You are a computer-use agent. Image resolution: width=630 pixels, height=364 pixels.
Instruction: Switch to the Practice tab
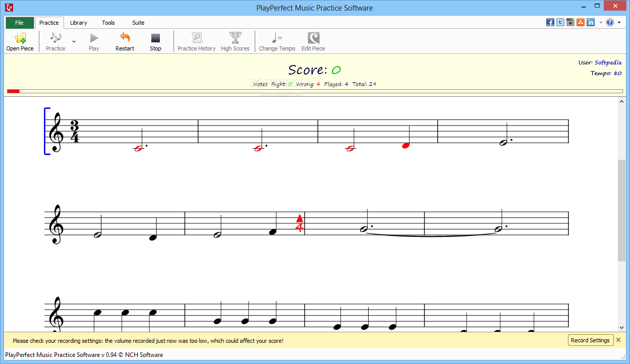click(x=49, y=23)
